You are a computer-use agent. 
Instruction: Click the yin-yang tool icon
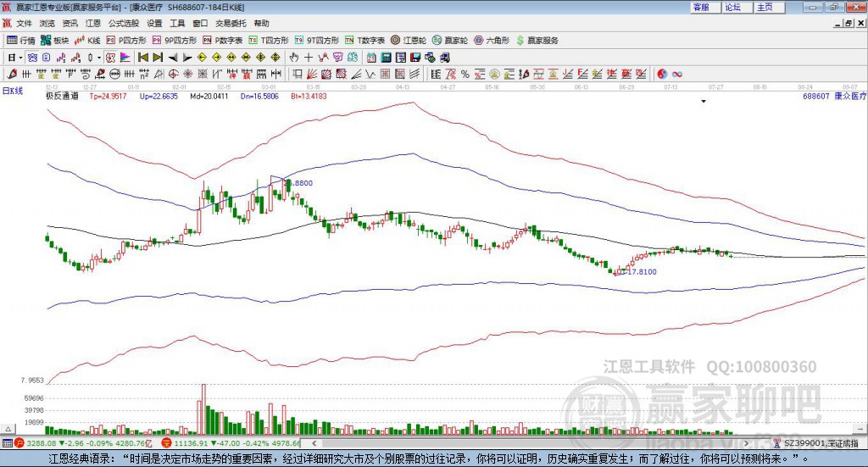click(661, 74)
